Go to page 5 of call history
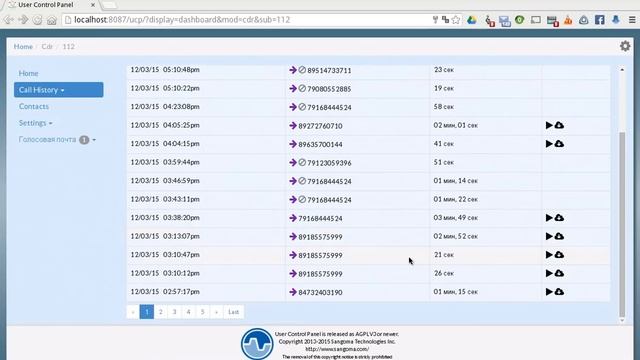Viewport: 640px width, 360px height. point(202,312)
